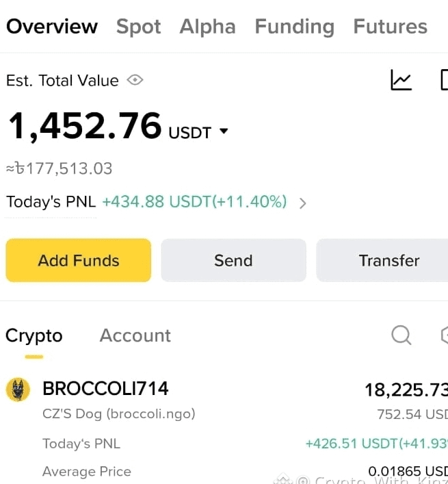Select the Crypto tab

(34, 336)
